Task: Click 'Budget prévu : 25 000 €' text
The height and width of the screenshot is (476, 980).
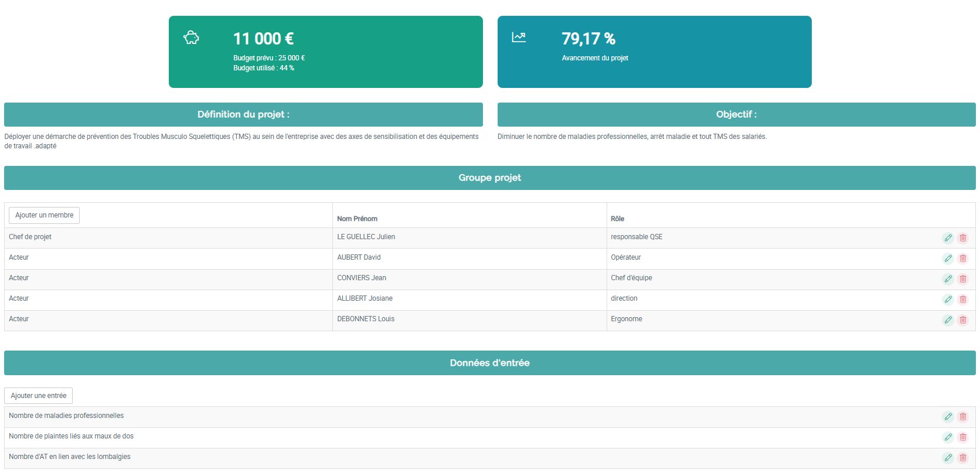Action: (269, 58)
